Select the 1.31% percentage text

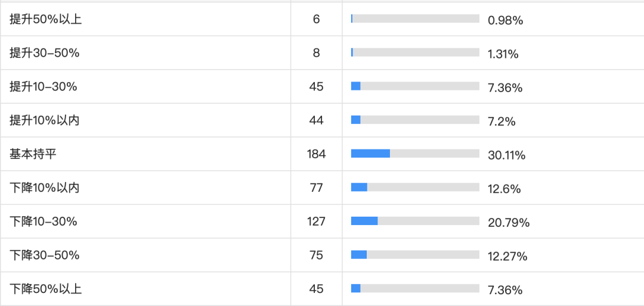(x=503, y=54)
